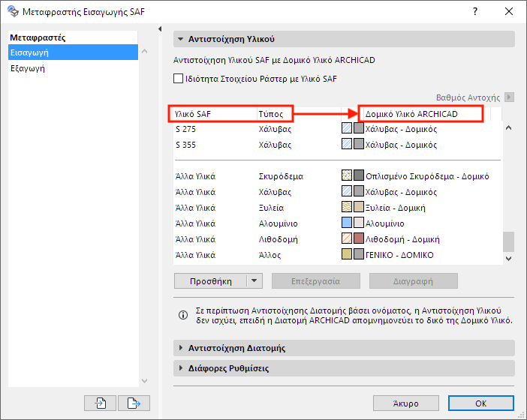Click the beige surface swatch in Ξυλεία row
This screenshot has width=527, height=420.
click(359, 206)
